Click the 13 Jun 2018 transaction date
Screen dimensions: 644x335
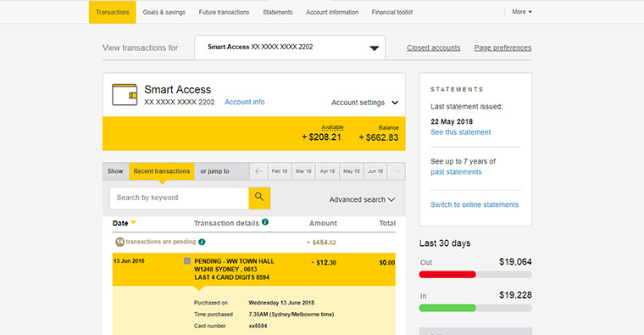tap(129, 261)
